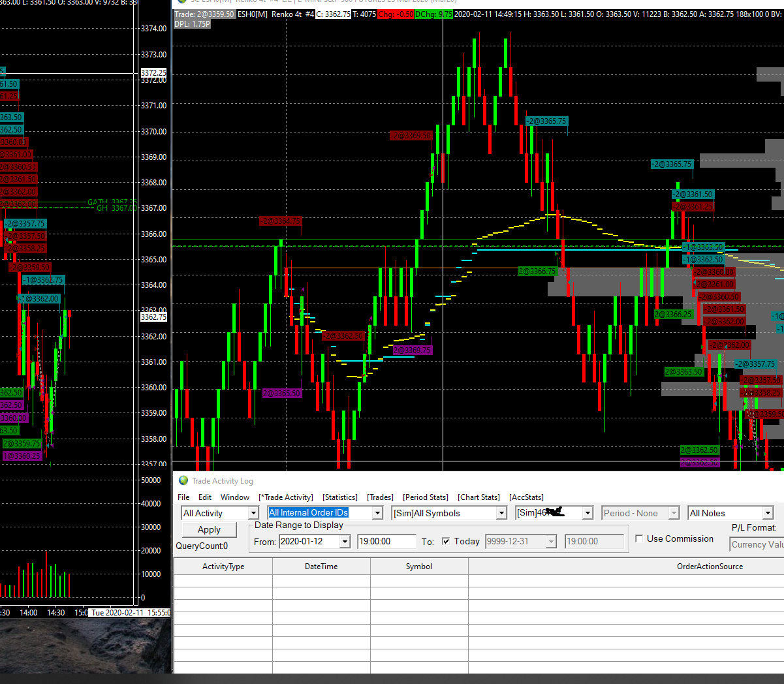Click the -1@3362.75 label on left chart
The image size is (784, 684).
point(44,280)
